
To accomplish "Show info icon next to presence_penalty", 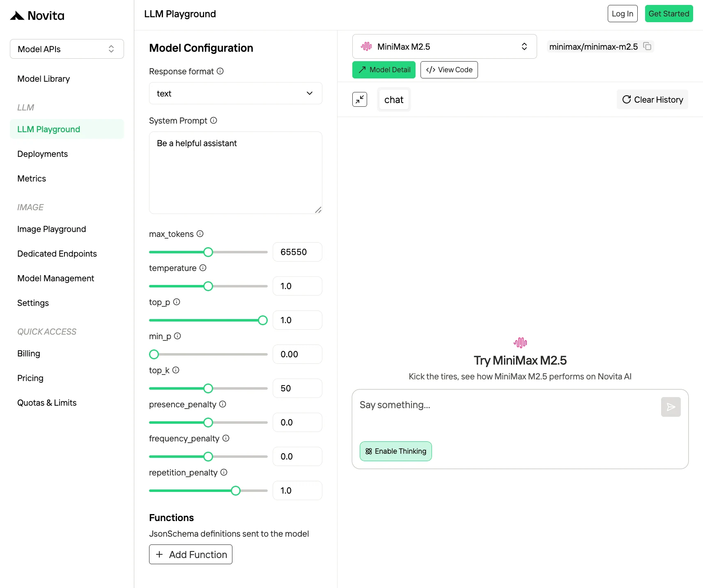I will click(223, 404).
